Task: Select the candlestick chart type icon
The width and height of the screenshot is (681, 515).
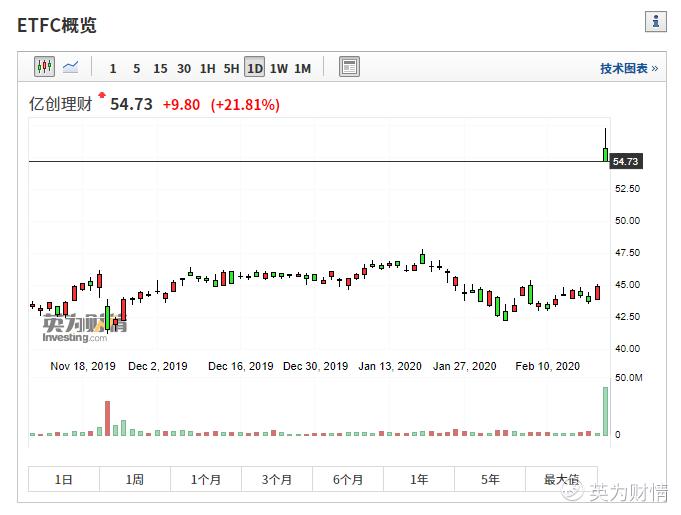Action: point(44,67)
